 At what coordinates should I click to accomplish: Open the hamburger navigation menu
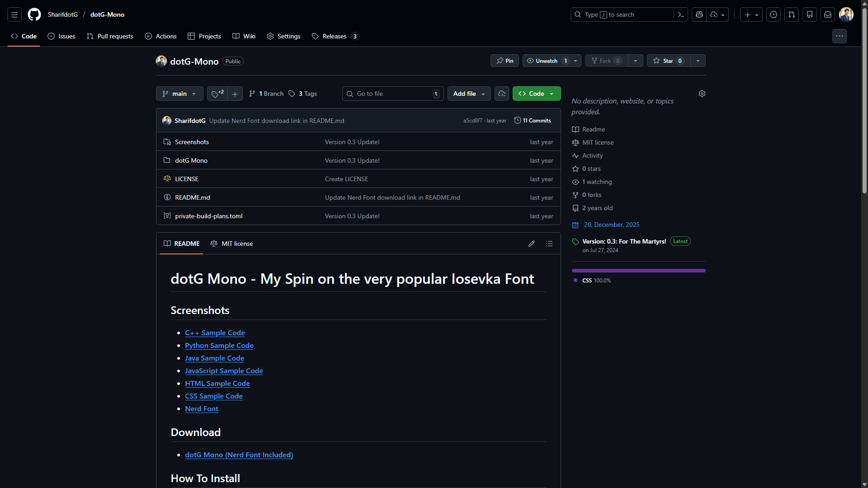[x=14, y=14]
